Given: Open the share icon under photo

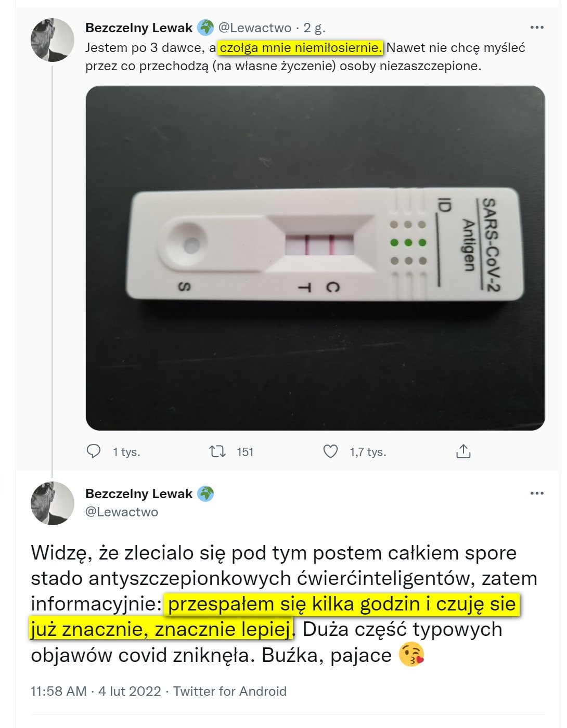Looking at the screenshot, I should click(463, 451).
